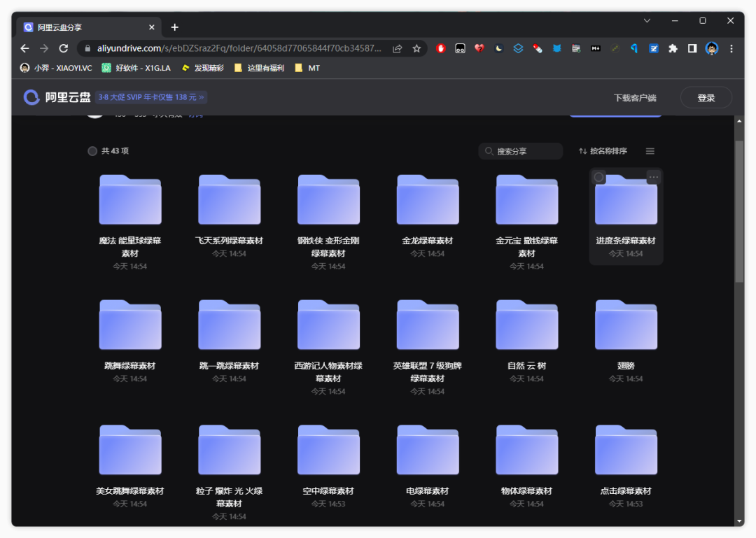Click the 登录 login button
756x538 pixels.
tap(706, 98)
